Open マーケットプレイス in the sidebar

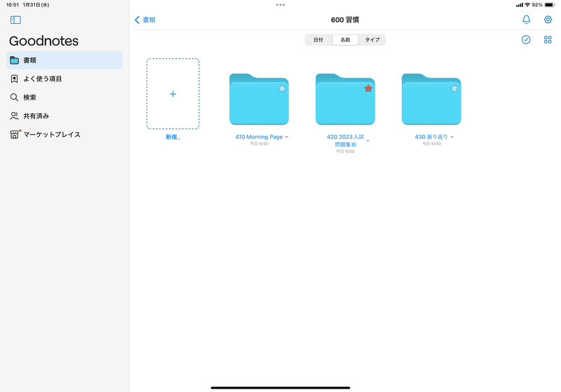(65, 135)
